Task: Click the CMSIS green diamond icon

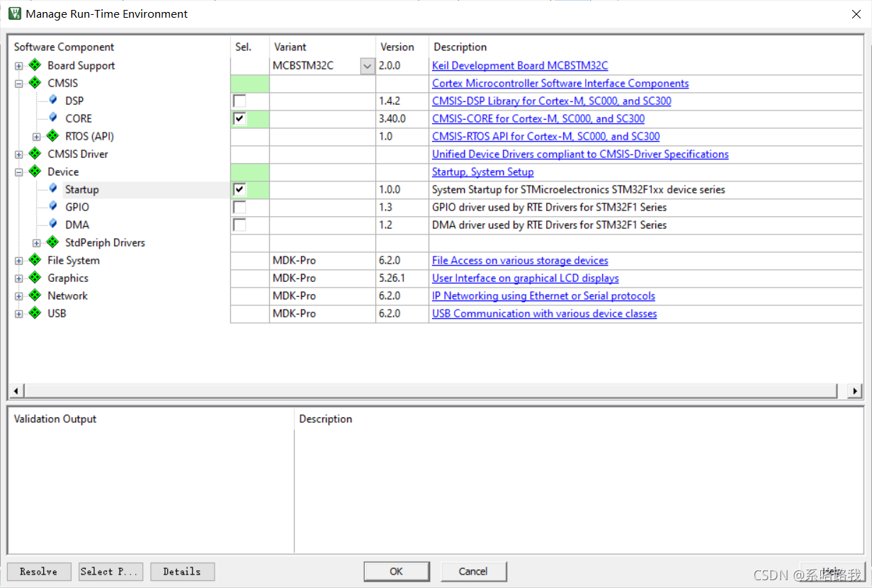Action: (35, 83)
